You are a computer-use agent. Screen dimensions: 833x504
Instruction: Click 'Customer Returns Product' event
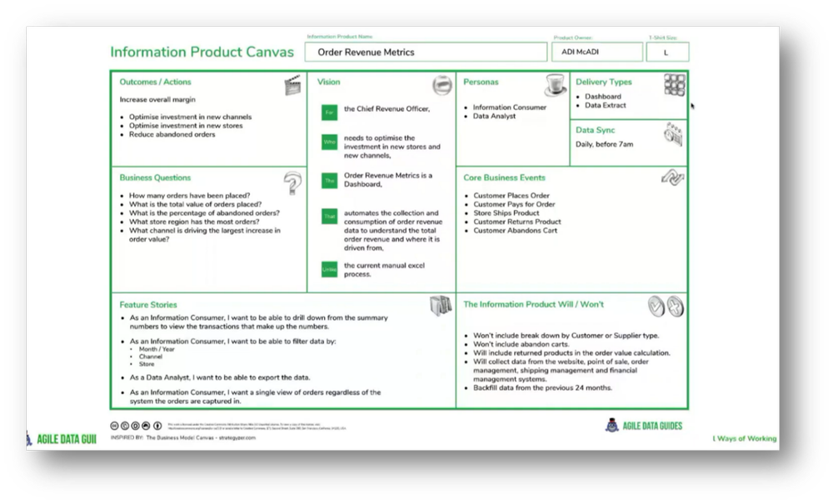[x=517, y=222]
